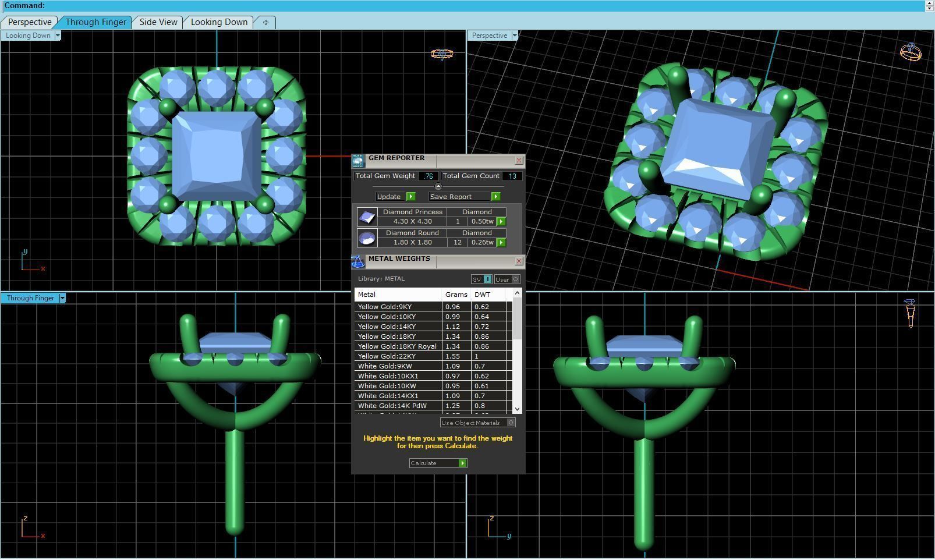Select the Yellow Gold:14KY row
Screen dimensions: 935x560
click(434, 327)
